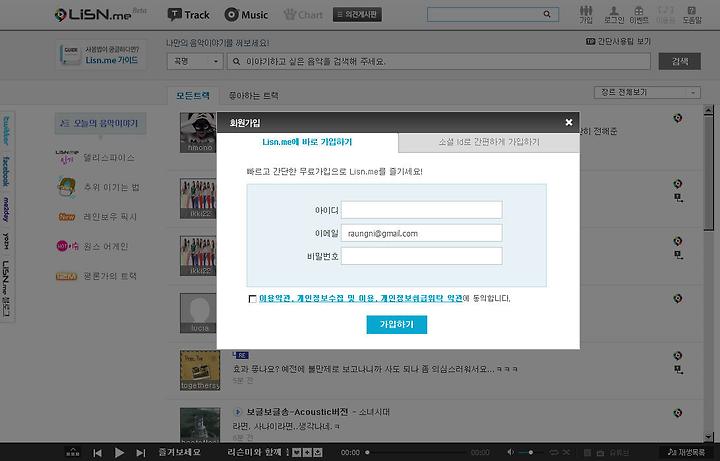
Task: Expand the 장르 전체보기 genre dropdown
Action: pyautogui.click(x=647, y=92)
